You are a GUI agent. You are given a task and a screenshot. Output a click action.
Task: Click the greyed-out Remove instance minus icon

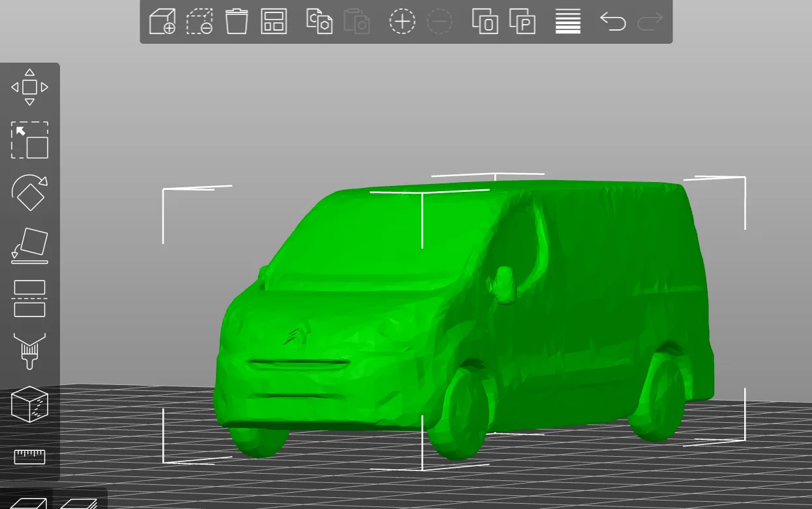coord(440,22)
